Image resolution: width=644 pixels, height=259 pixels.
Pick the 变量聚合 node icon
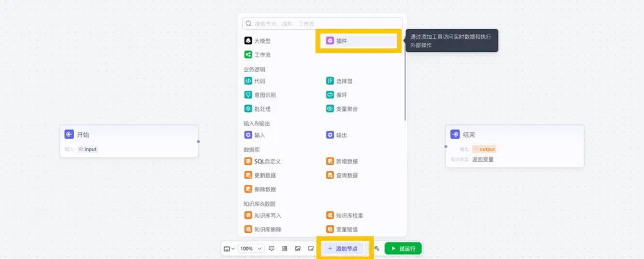click(330, 109)
